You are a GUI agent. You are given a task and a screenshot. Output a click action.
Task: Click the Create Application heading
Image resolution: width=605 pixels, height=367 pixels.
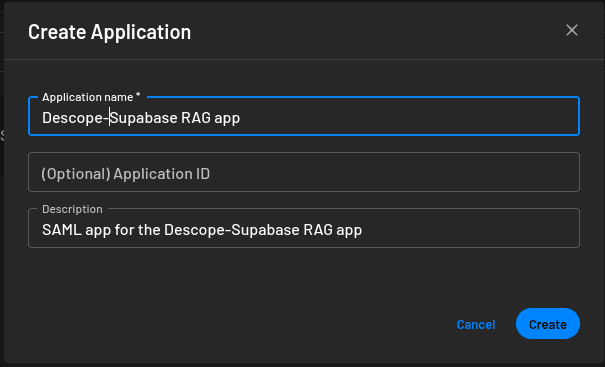coord(110,32)
